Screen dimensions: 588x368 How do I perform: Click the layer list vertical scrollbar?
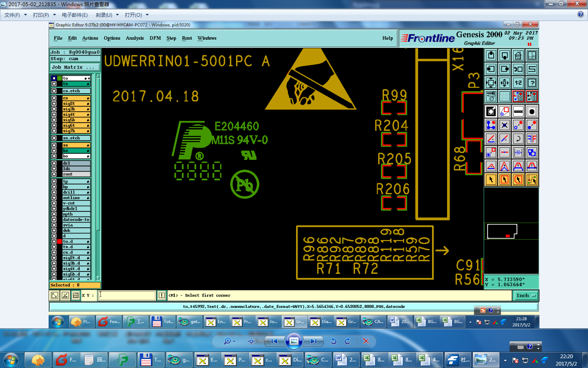[x=98, y=177]
